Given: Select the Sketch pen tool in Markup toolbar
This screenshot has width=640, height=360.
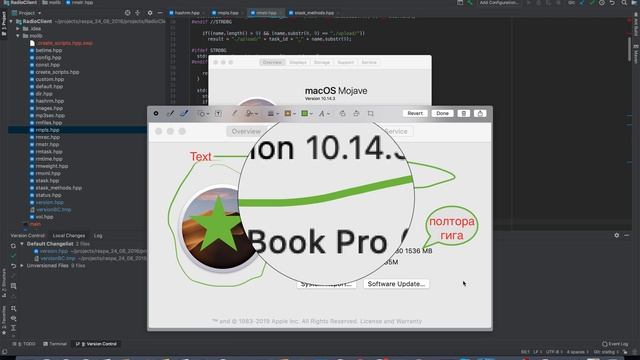Looking at the screenshot, I should [x=170, y=113].
